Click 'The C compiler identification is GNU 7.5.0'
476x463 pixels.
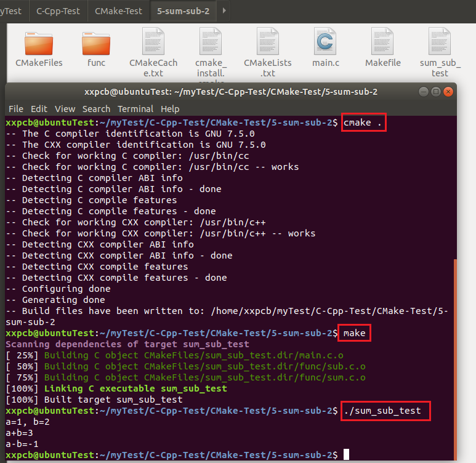coord(130,134)
